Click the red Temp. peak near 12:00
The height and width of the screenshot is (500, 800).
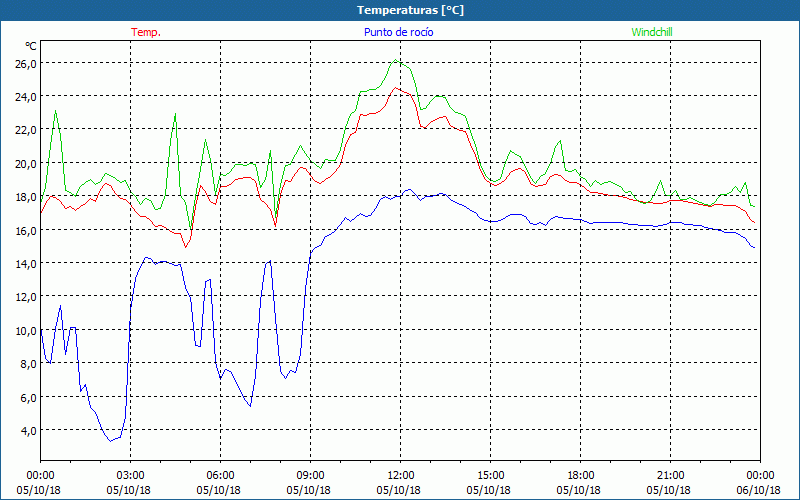395,88
